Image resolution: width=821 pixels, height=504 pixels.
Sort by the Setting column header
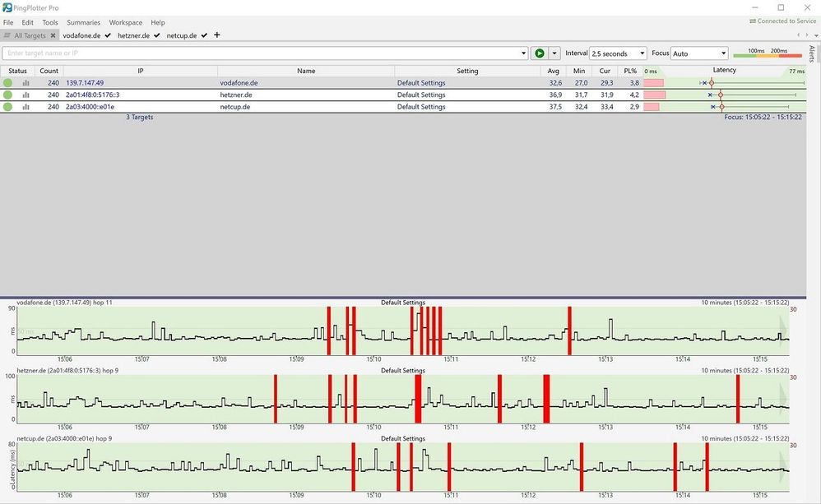467,71
